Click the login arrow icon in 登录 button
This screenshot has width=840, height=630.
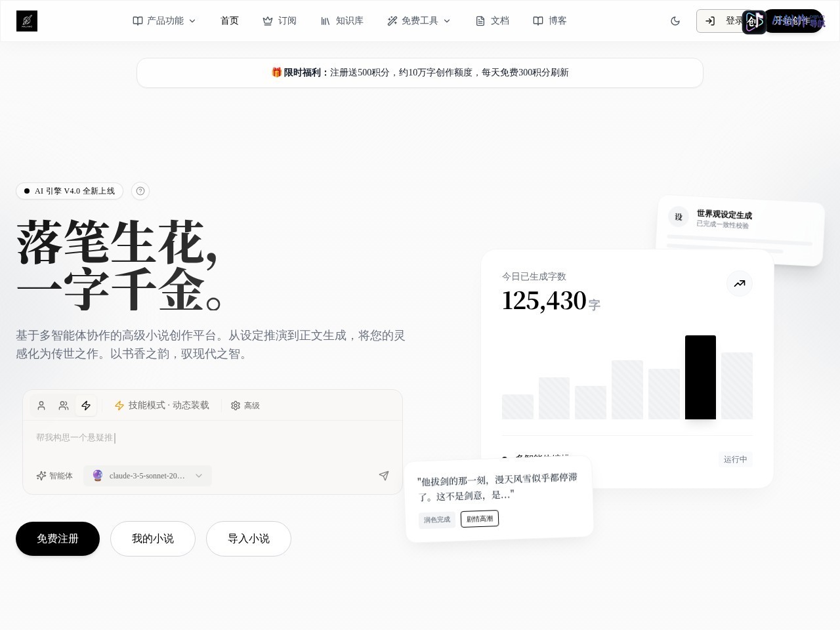pos(710,21)
